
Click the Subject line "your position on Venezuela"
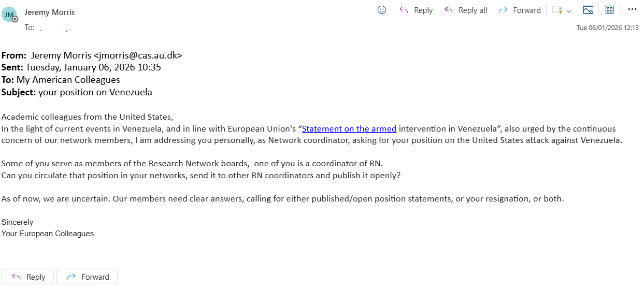point(94,92)
